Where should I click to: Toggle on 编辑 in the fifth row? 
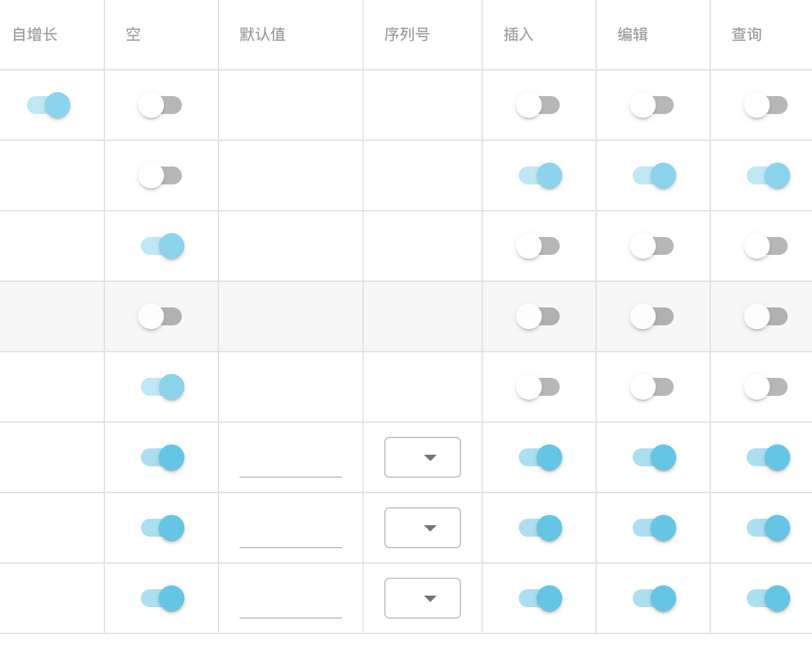tap(652, 387)
